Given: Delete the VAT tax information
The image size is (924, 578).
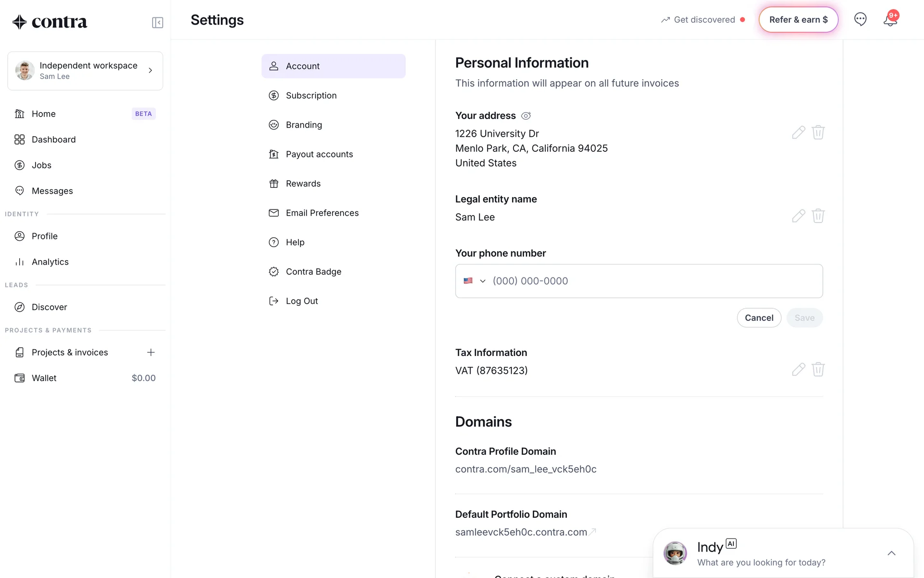Looking at the screenshot, I should 818,369.
